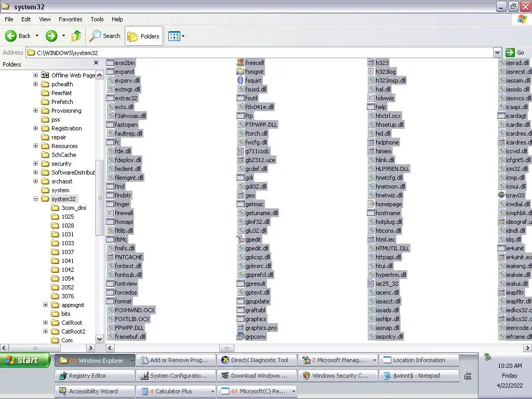Expand the Provisioning folder node
The width and height of the screenshot is (532, 399).
click(x=36, y=110)
